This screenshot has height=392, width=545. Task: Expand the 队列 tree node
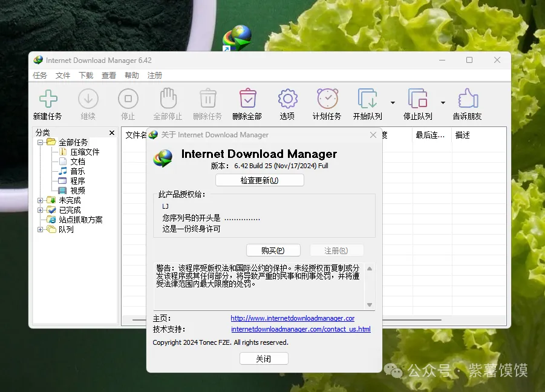(41, 229)
